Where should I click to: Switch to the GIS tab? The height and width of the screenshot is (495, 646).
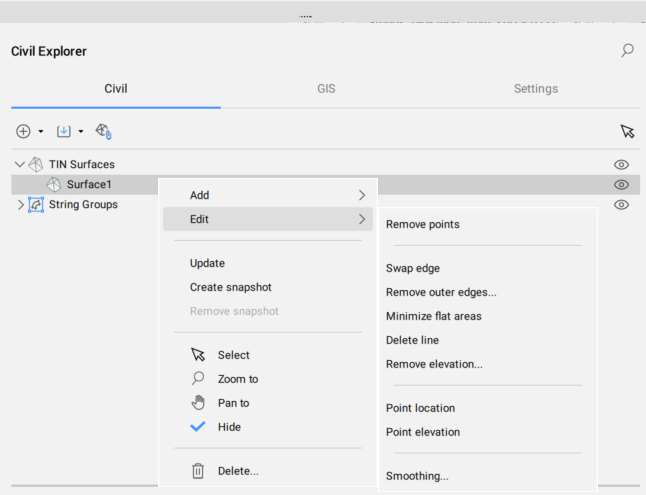coord(326,89)
